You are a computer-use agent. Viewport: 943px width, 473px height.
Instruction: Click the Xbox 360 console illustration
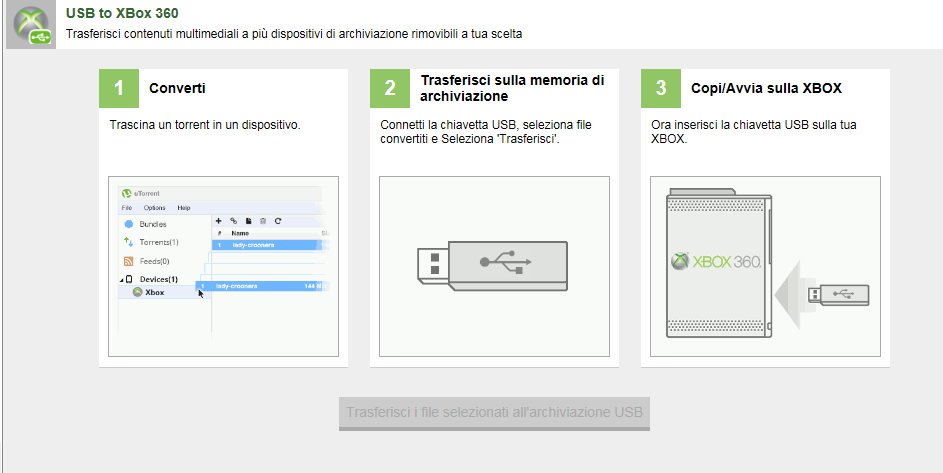coord(719,263)
